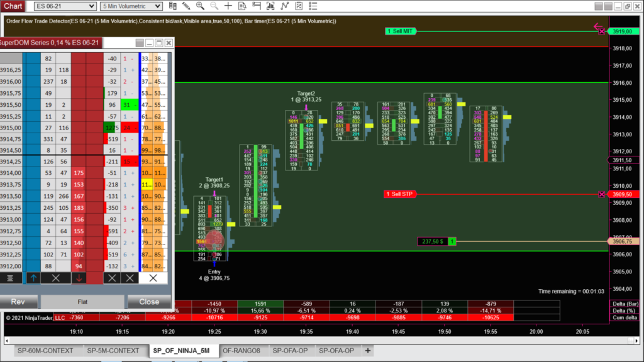The image size is (644, 362).
Task: Select the pencil drawing tools icon
Action: pyautogui.click(x=186, y=6)
